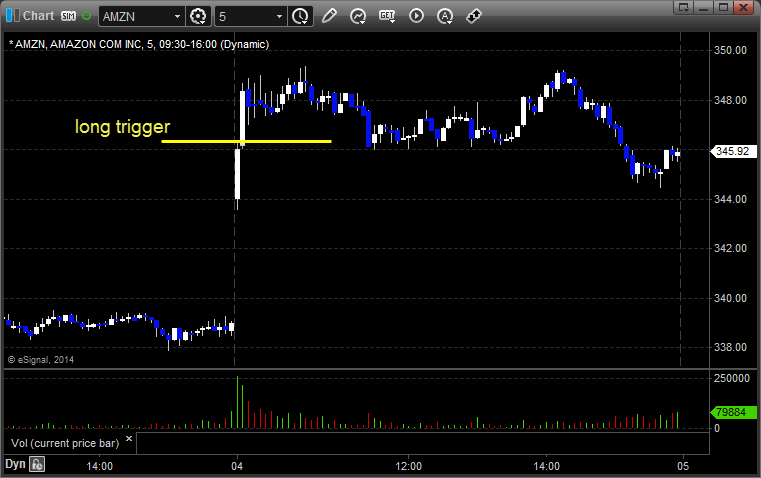
Task: Close the chart window
Action: pyautogui.click(x=743, y=7)
